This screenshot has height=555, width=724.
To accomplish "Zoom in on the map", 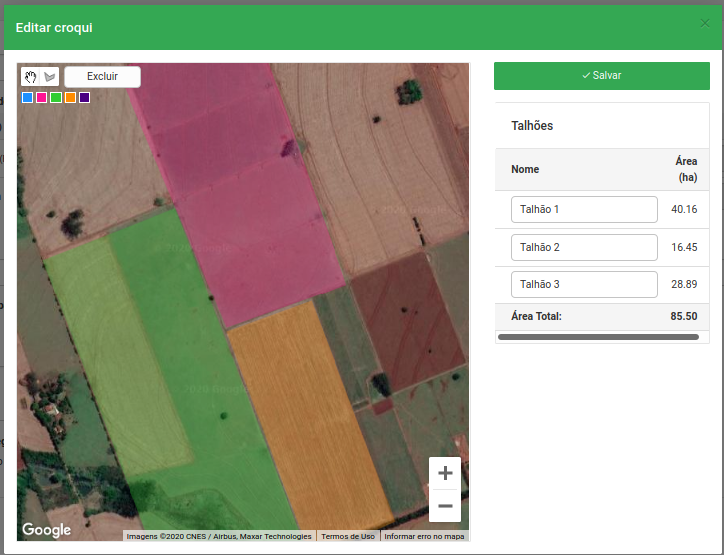I will click(x=445, y=473).
